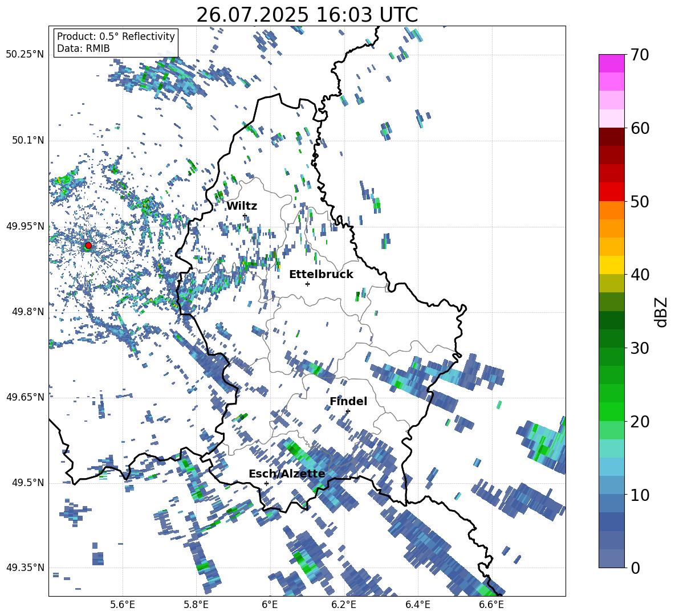Click the colorbar 0 tick label
The width and height of the screenshot is (675, 616).
click(x=636, y=568)
